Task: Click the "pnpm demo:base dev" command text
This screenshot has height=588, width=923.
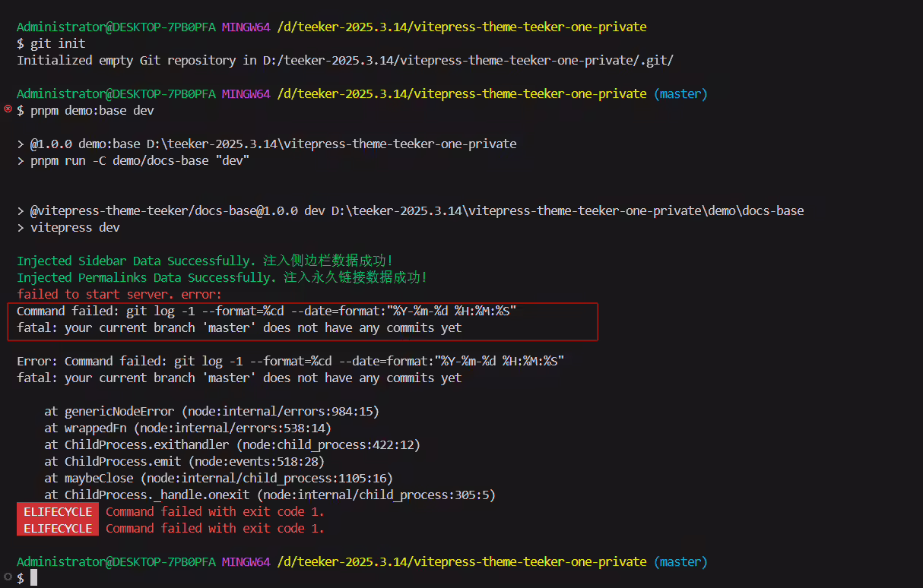Action: click(x=92, y=110)
